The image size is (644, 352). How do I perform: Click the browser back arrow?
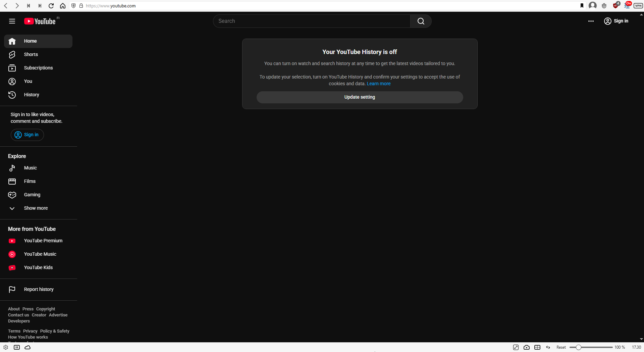[x=6, y=6]
